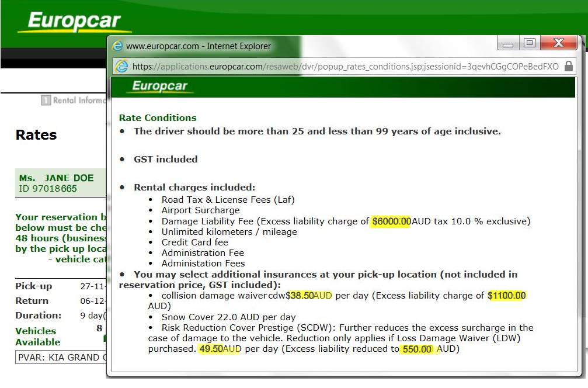
Task: Click the highlighted $1100.00 excess charge
Action: [x=507, y=296]
